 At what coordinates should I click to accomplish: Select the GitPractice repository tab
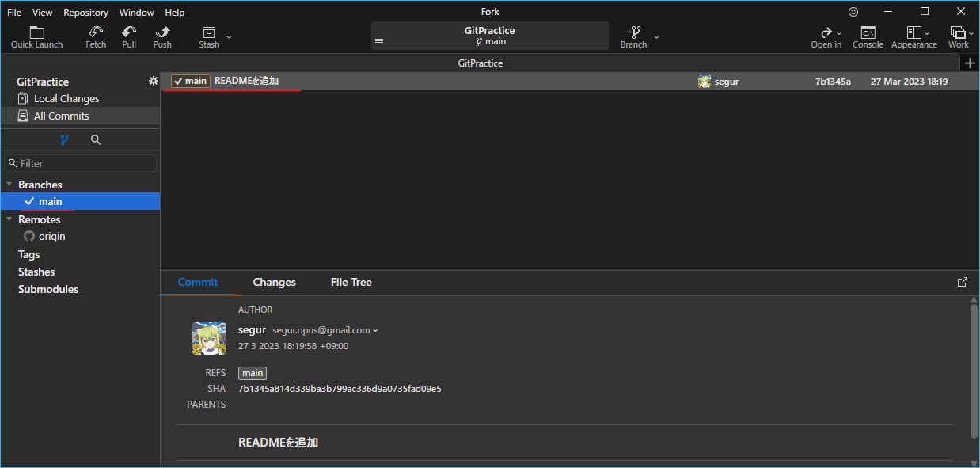(x=481, y=63)
